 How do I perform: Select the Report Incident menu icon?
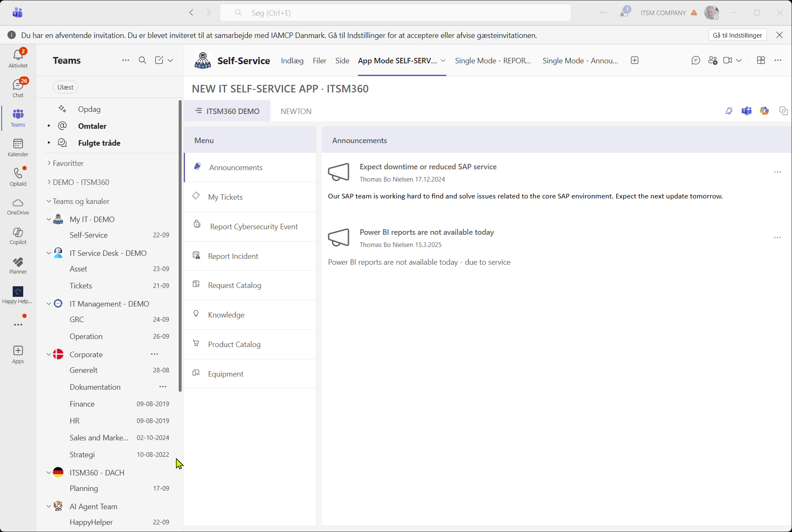pyautogui.click(x=196, y=255)
